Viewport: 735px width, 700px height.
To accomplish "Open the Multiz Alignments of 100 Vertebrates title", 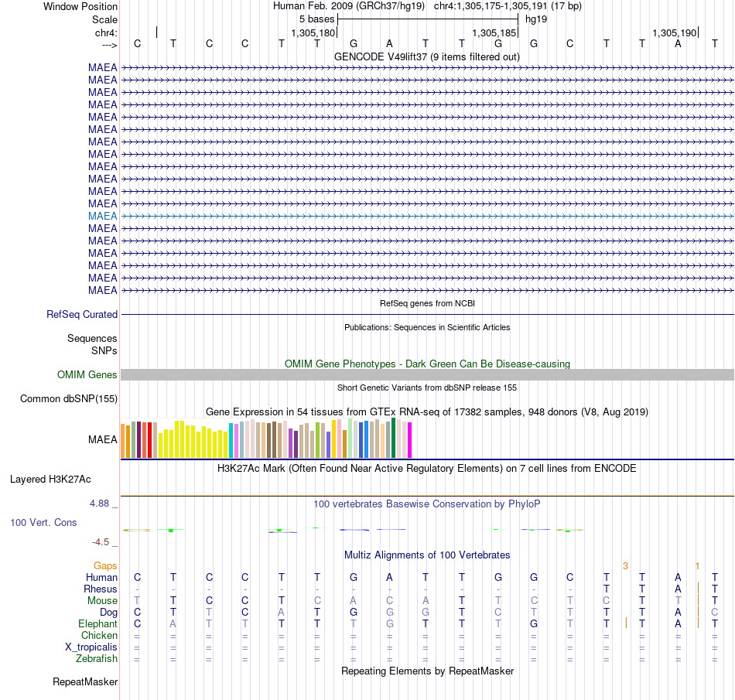I will pyautogui.click(x=427, y=555).
